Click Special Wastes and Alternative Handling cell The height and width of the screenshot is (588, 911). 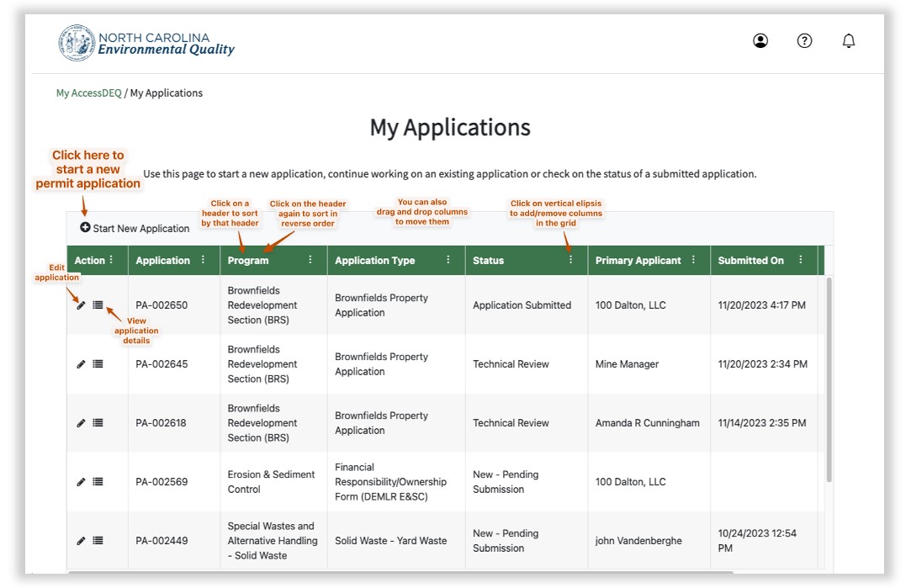coord(273,541)
